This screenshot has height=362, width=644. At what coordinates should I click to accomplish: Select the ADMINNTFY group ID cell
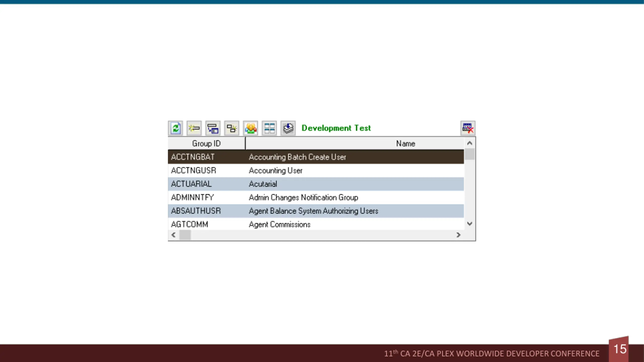point(207,197)
